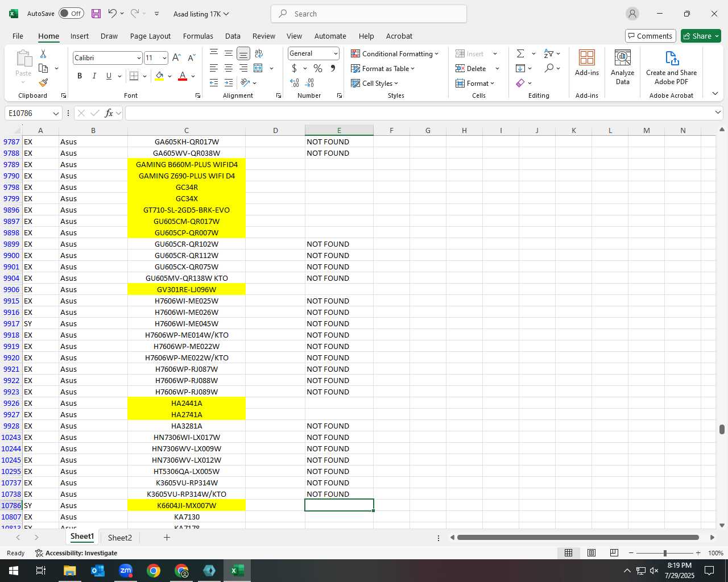The image size is (728, 582).
Task: Switch to Page Break Preview view
Action: (x=614, y=553)
